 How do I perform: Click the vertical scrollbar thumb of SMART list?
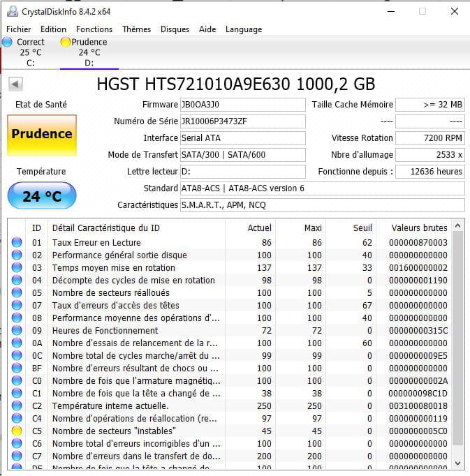458,339
